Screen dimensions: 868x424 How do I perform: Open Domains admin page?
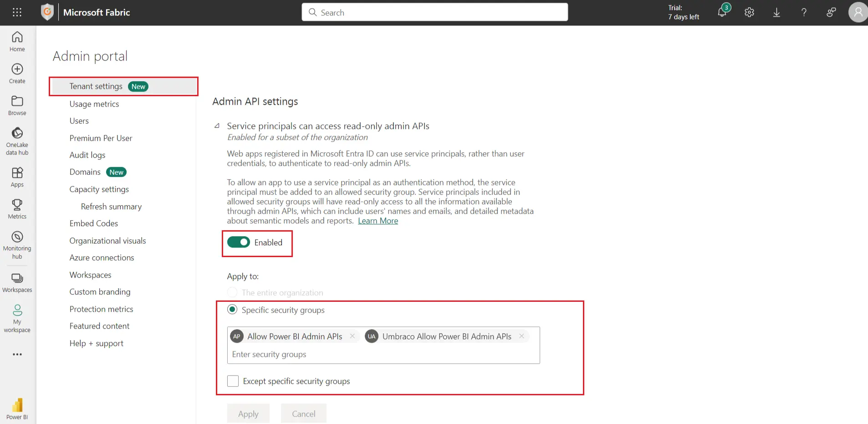[x=85, y=172]
